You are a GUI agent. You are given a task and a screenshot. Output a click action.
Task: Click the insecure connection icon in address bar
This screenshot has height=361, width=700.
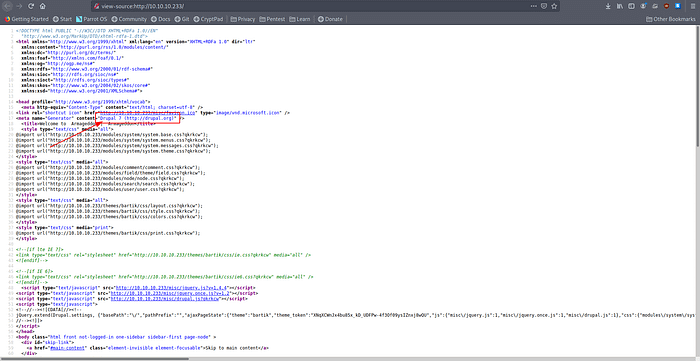point(97,6)
